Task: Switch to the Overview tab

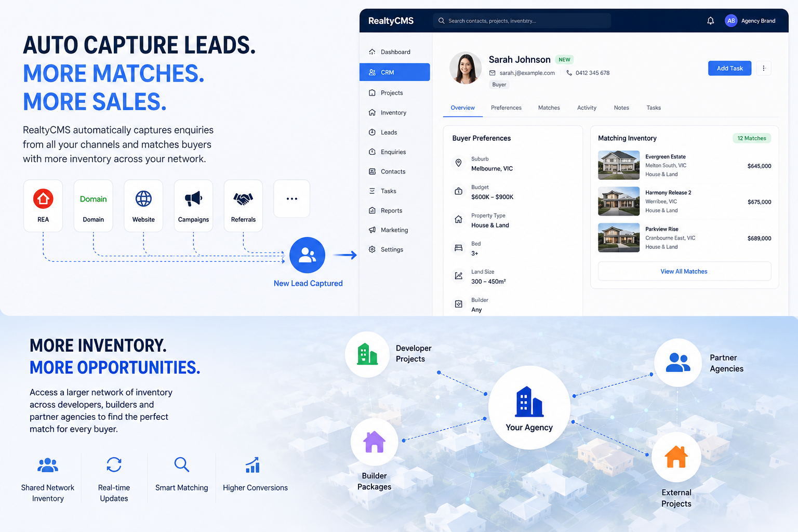Action: coord(462,108)
